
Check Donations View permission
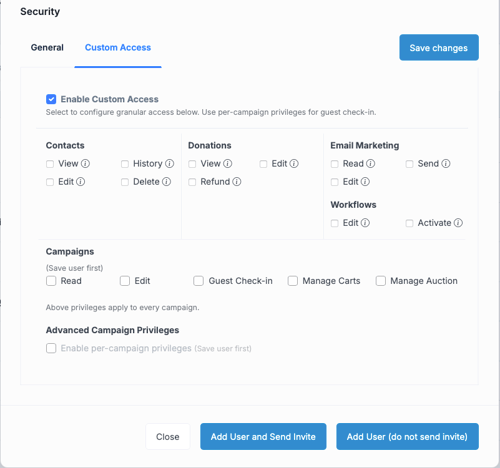[192, 164]
